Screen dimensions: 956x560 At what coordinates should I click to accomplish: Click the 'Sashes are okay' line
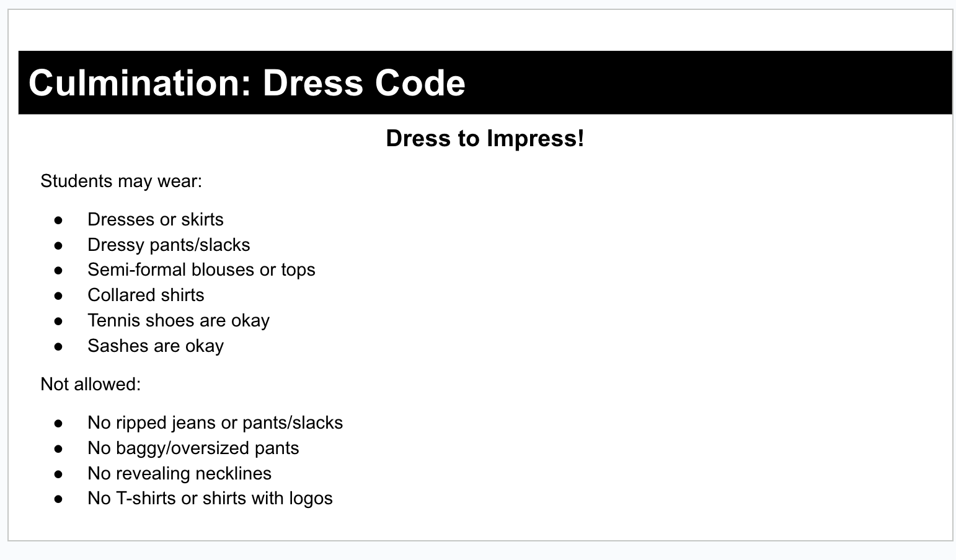point(156,346)
